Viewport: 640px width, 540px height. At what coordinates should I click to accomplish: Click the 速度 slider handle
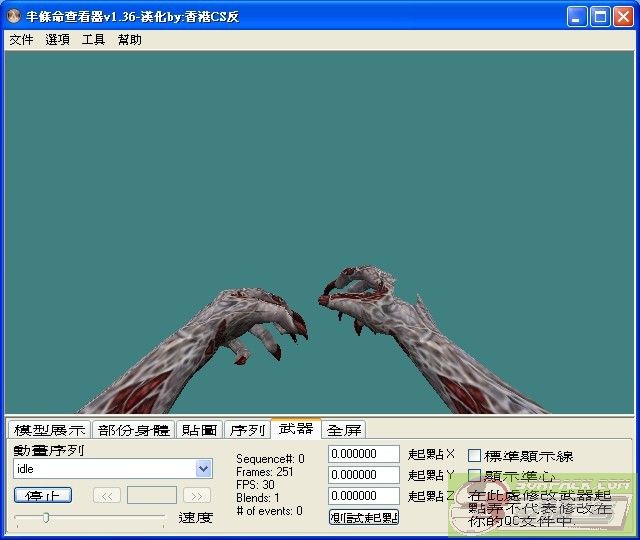(46, 517)
